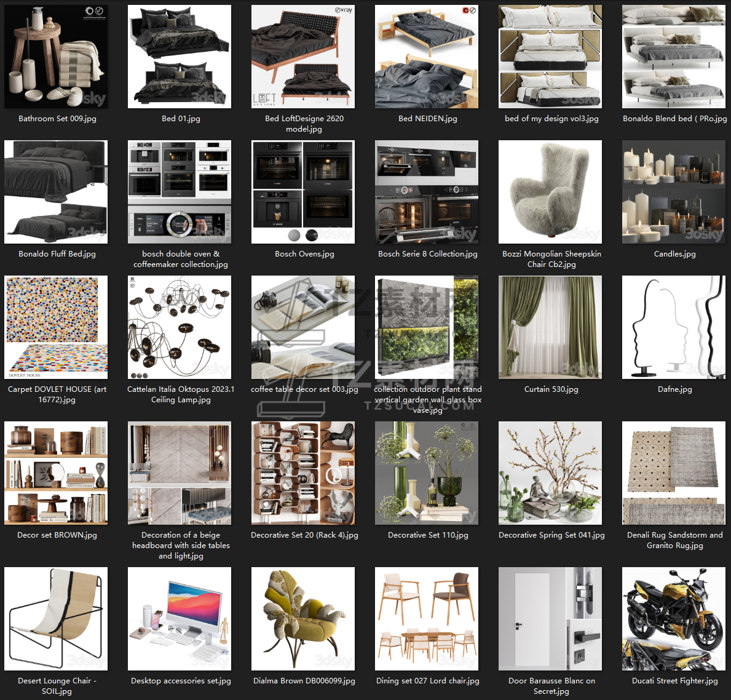Select Decorative Set 20 (Rack 4) thumbnail
This screenshot has width=731, height=700.
303,473
